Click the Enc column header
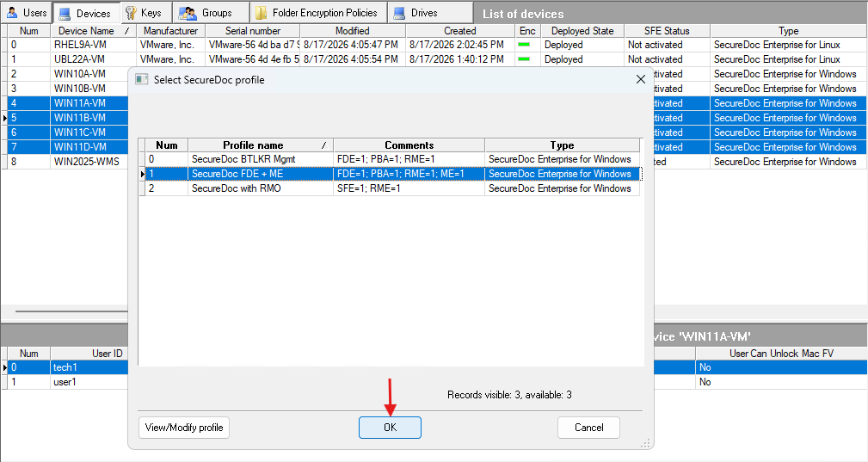 pos(527,31)
